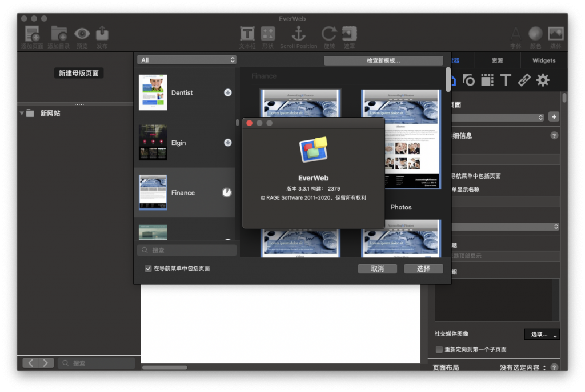Download the Dentist template
585x392 pixels.
(x=227, y=92)
